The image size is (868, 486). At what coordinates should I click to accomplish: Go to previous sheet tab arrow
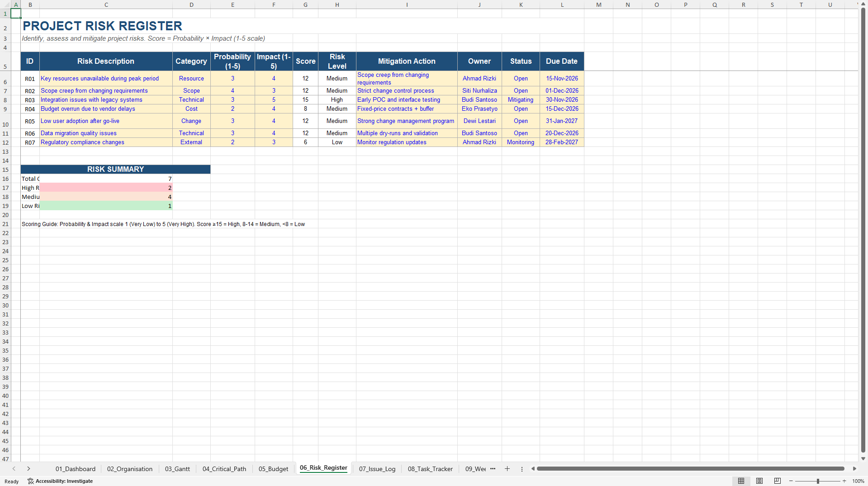point(14,469)
